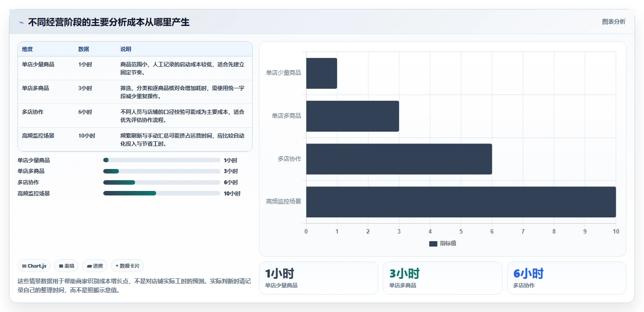The image size is (644, 312).
Task: Click the page title 不同经营阶段的主要分析成本从哪里产生
Action: point(109,22)
